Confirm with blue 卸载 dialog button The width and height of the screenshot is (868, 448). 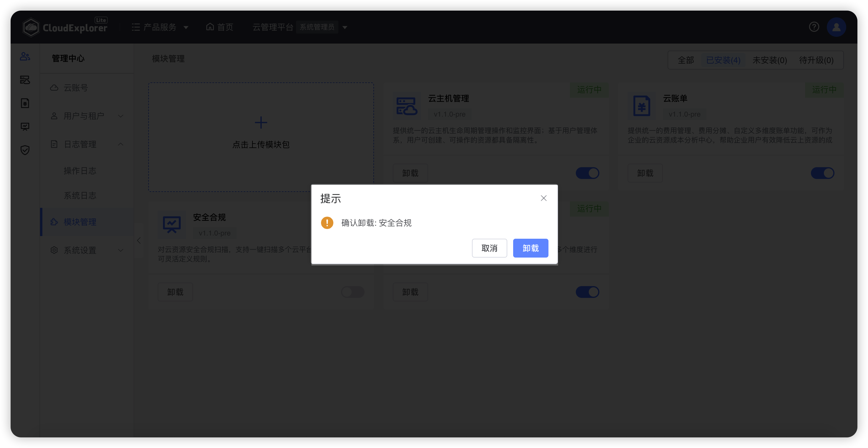click(531, 248)
